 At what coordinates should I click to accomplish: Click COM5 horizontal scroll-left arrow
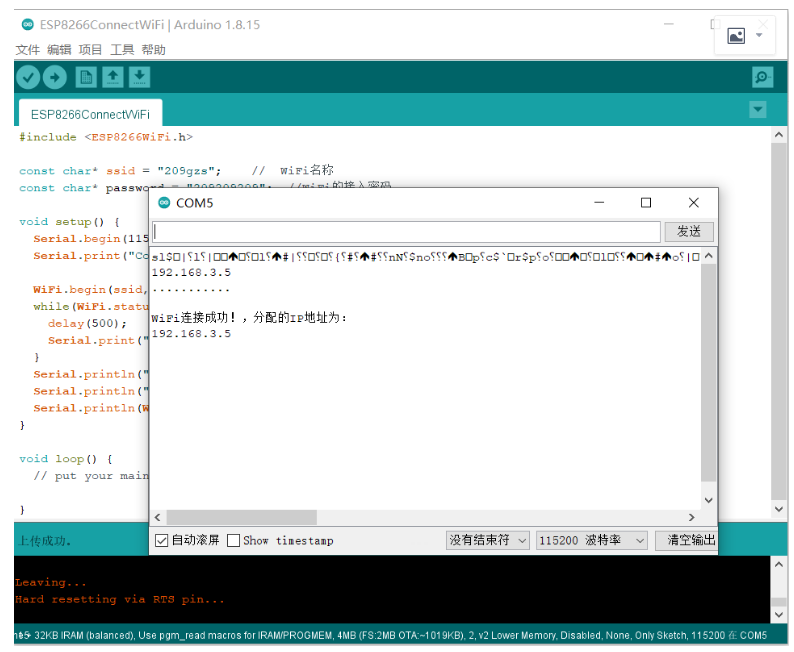tap(157, 517)
